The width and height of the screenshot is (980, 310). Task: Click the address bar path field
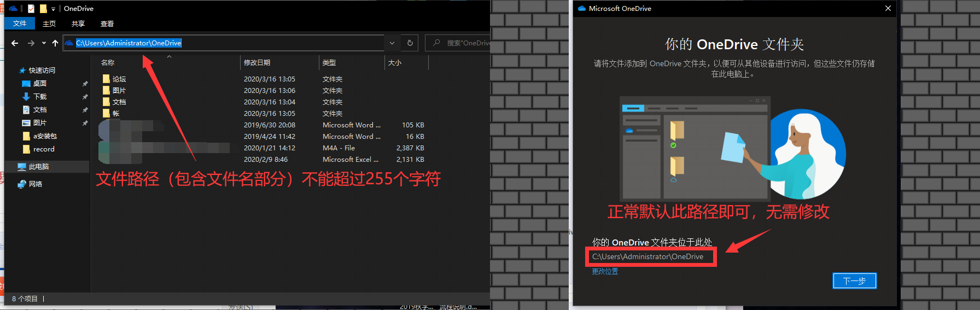point(223,43)
